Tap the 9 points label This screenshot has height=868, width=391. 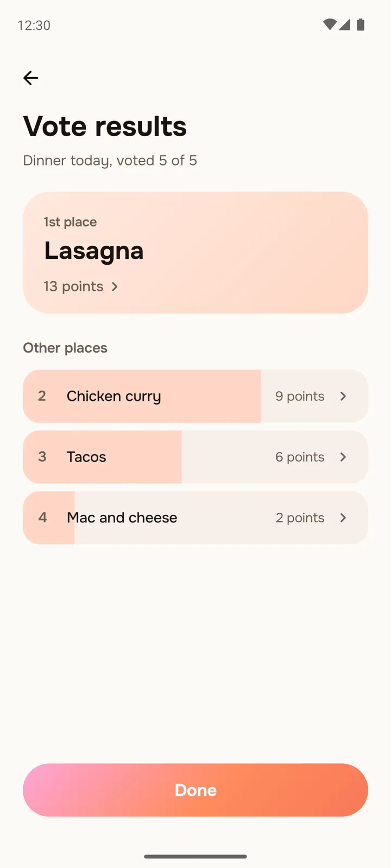(300, 397)
